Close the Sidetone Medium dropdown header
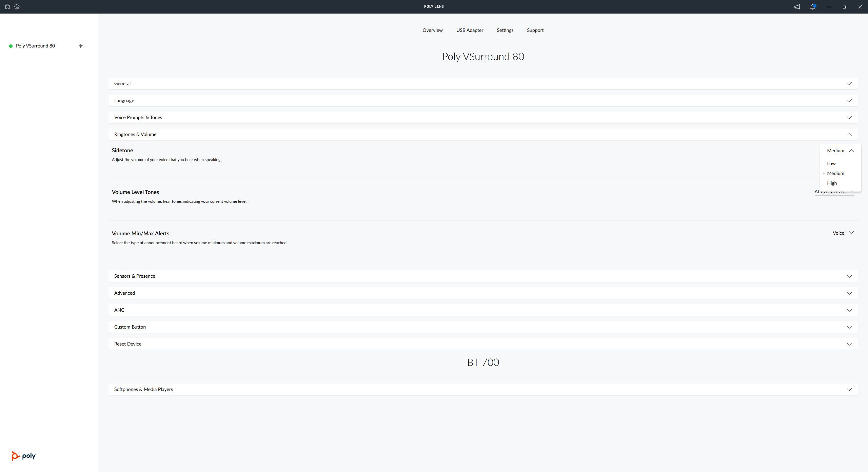868x472 pixels. [840, 151]
